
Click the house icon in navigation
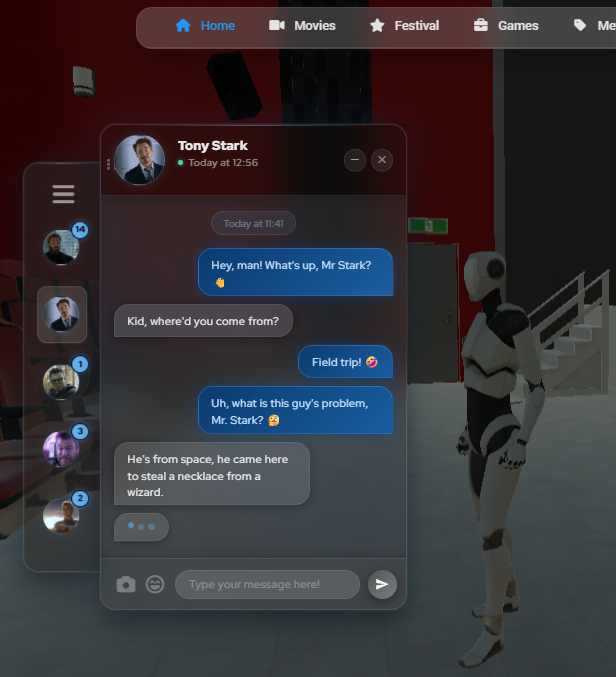[183, 25]
